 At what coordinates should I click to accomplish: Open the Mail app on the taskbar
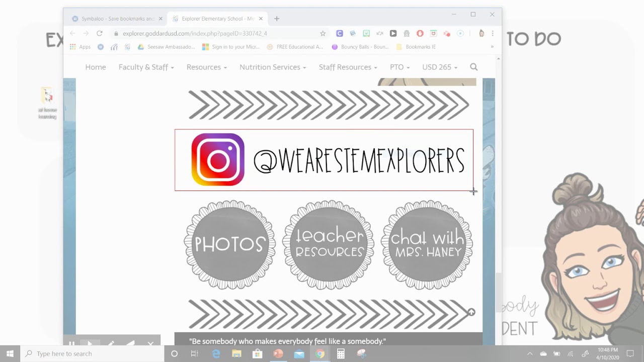coord(299,353)
